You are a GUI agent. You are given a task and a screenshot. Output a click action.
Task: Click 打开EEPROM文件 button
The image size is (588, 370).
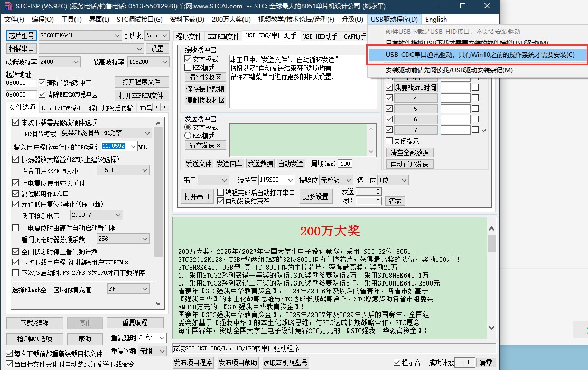pos(142,96)
